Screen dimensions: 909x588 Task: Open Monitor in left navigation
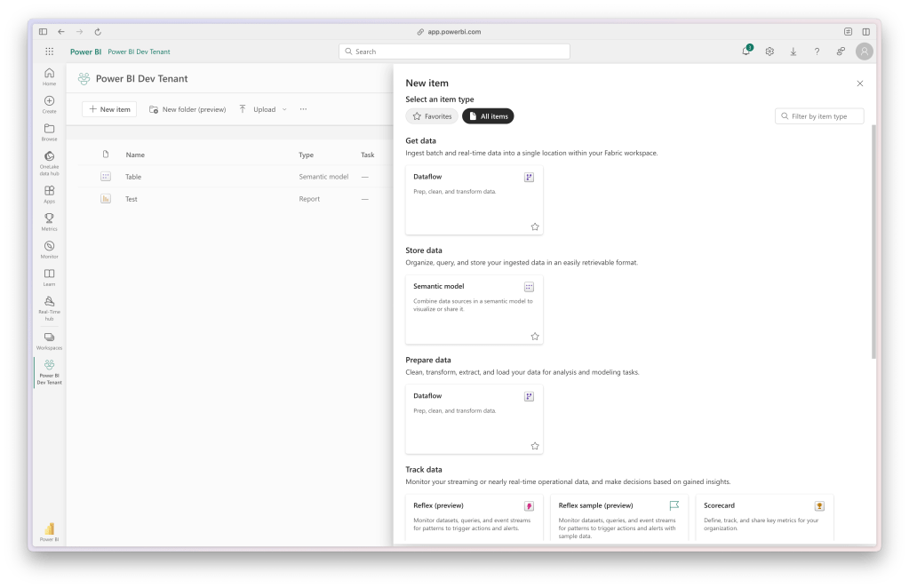tap(49, 249)
